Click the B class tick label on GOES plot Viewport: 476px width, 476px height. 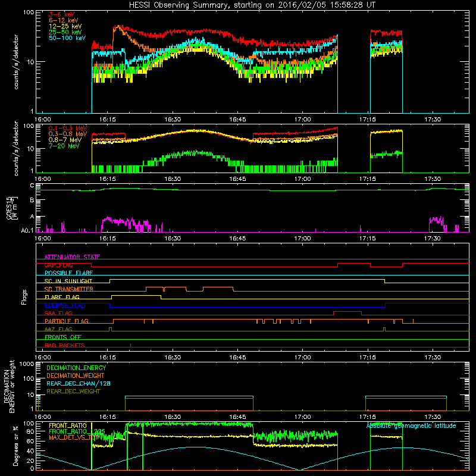[32, 201]
